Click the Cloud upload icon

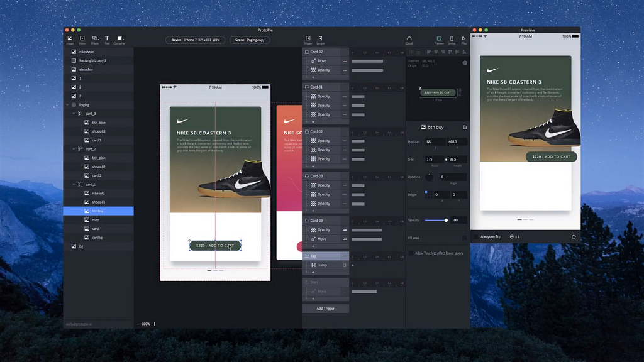409,40
